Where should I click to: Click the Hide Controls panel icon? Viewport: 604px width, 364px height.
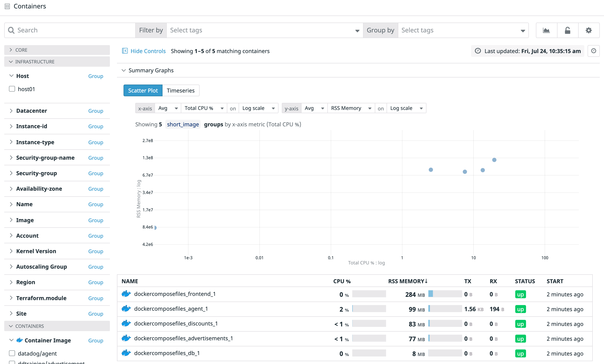[125, 51]
